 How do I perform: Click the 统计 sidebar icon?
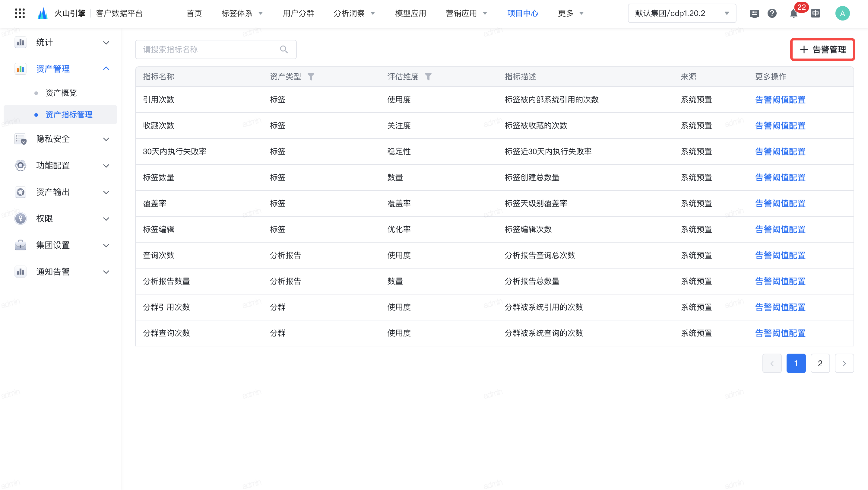(21, 43)
